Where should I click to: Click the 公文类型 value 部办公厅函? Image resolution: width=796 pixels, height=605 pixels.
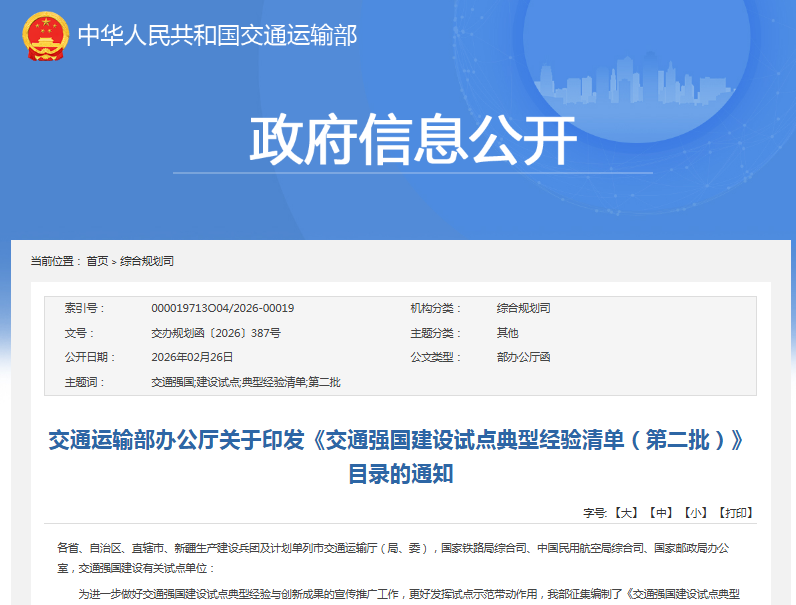(523, 357)
